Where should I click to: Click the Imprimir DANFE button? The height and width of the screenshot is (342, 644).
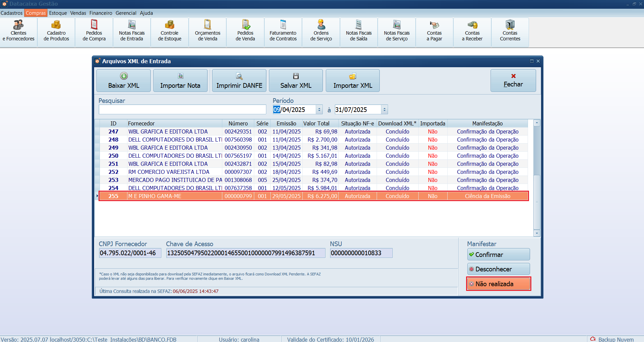[239, 81]
